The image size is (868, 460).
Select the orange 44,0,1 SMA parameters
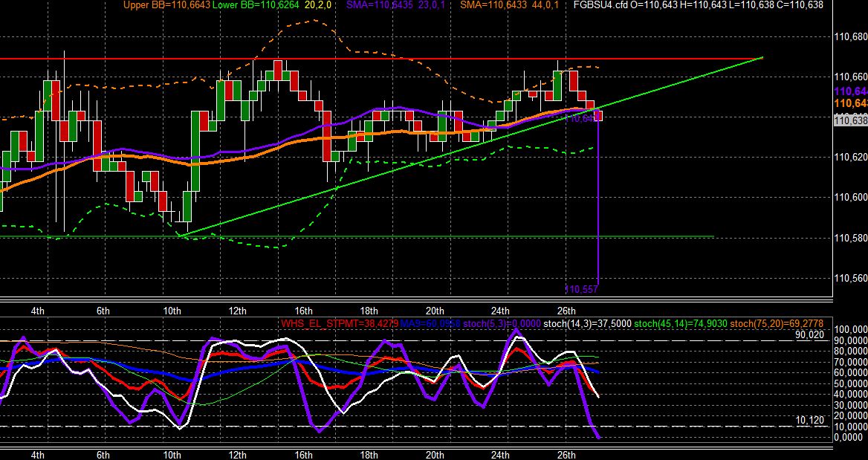pos(545,5)
